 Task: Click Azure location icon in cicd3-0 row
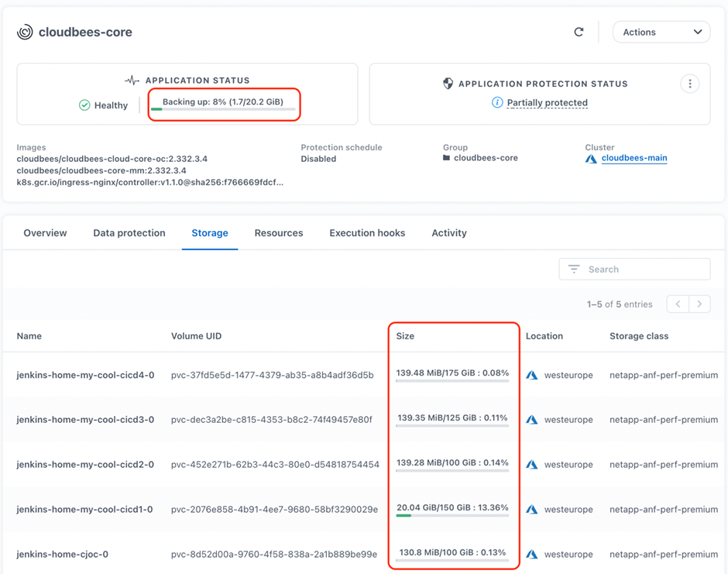[x=532, y=420]
